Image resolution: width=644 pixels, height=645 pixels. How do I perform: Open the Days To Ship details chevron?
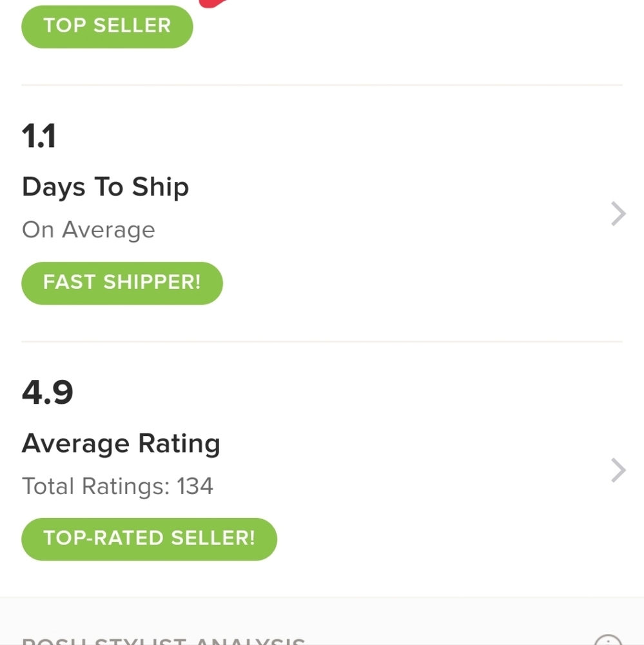point(618,214)
